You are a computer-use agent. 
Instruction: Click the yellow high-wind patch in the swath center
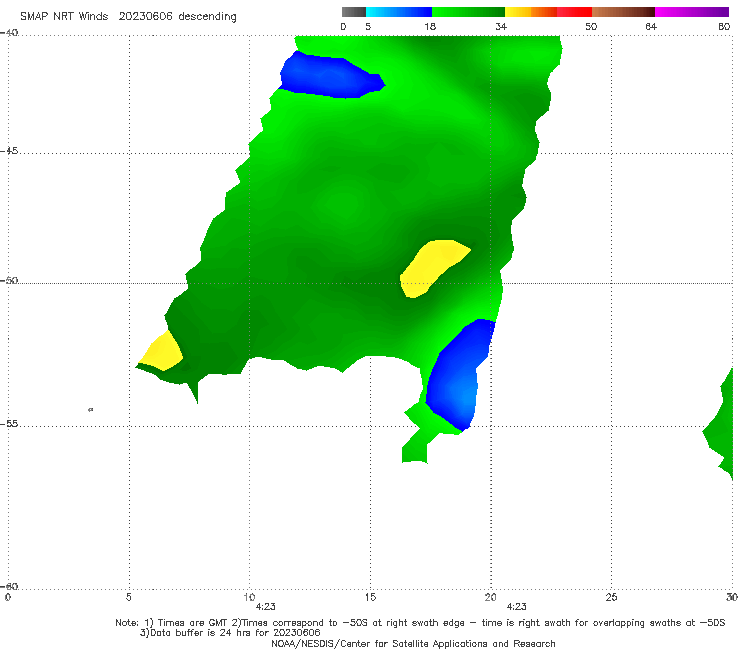432,268
